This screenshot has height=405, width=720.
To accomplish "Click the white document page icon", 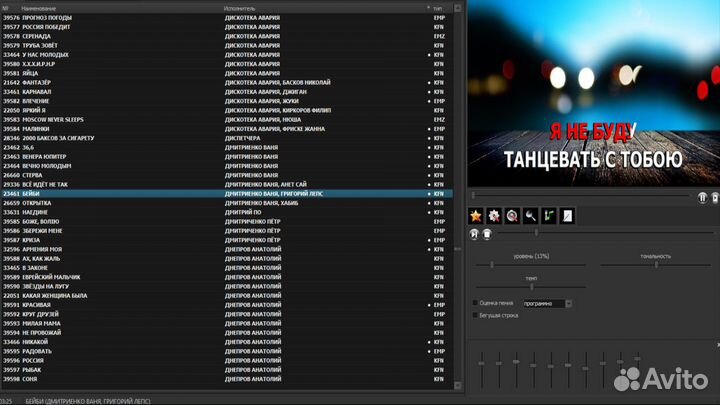I will (565, 214).
